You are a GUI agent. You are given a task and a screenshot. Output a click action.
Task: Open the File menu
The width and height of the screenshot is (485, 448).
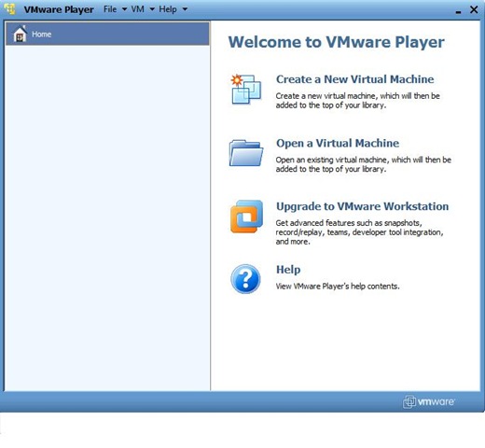(x=110, y=9)
